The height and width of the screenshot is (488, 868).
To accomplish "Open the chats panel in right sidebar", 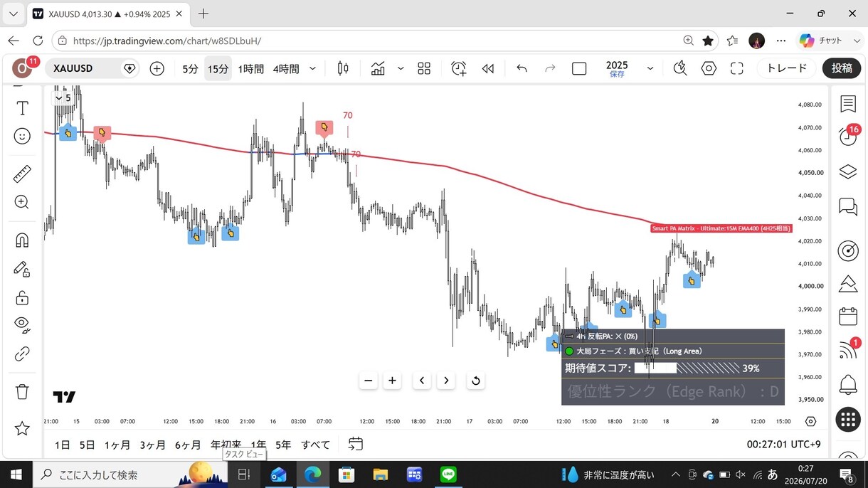I will tap(848, 207).
